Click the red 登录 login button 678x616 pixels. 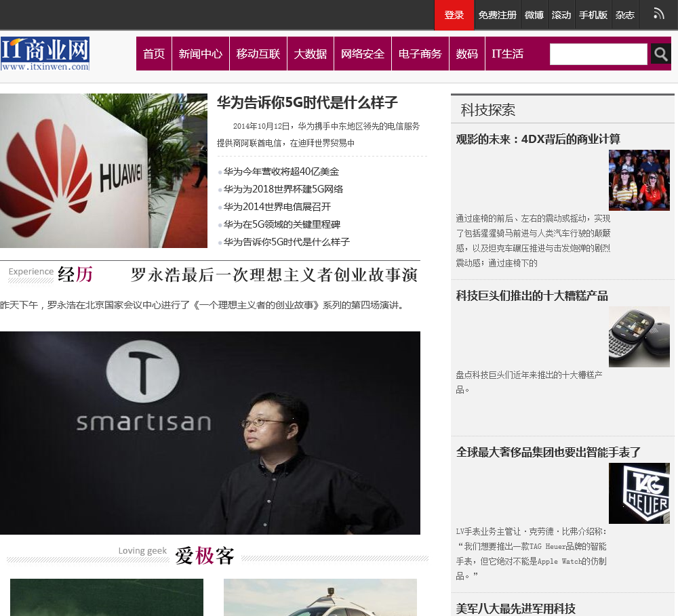coord(454,15)
